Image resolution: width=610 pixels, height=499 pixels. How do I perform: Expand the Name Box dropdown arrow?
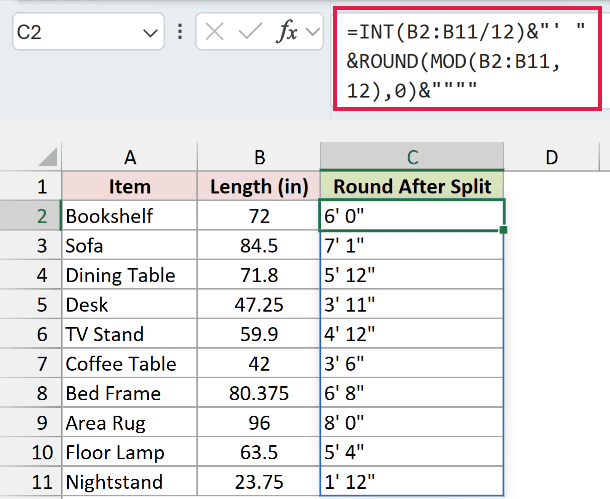coord(150,33)
